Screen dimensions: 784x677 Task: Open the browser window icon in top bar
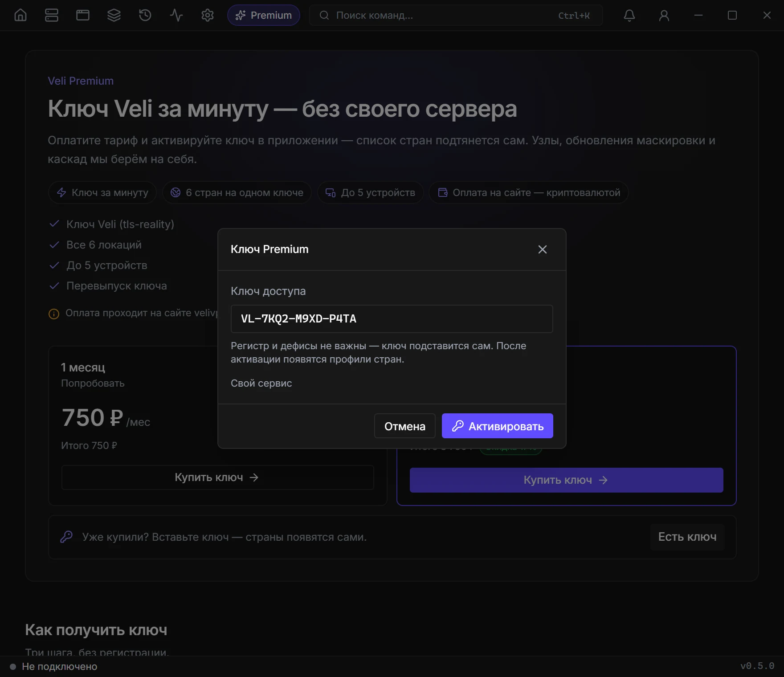83,15
